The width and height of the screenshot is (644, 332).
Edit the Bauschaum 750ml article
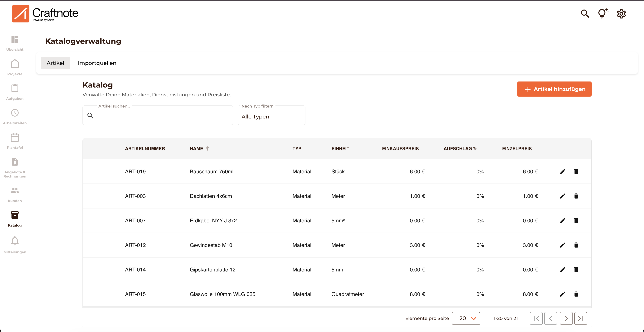point(562,171)
